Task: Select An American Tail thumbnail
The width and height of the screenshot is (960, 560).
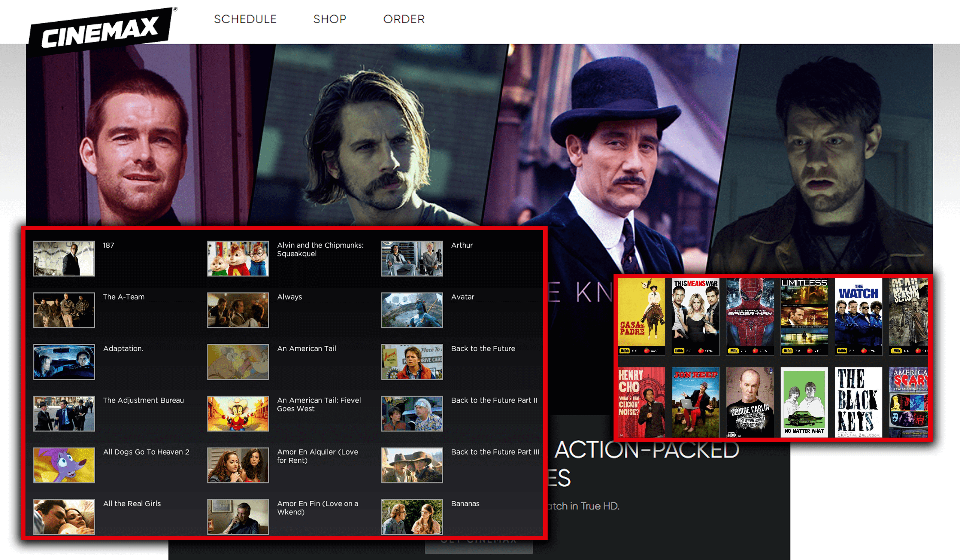Action: pos(238,362)
